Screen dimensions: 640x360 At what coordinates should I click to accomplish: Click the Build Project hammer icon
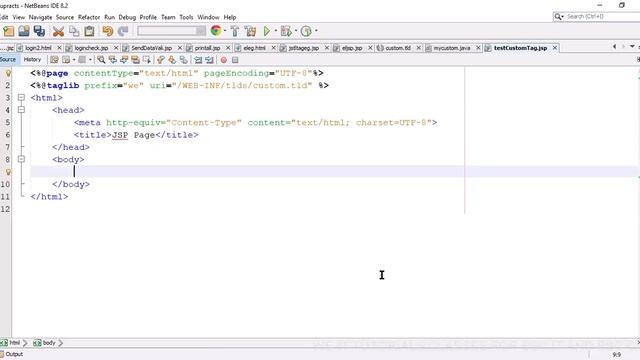(235, 31)
